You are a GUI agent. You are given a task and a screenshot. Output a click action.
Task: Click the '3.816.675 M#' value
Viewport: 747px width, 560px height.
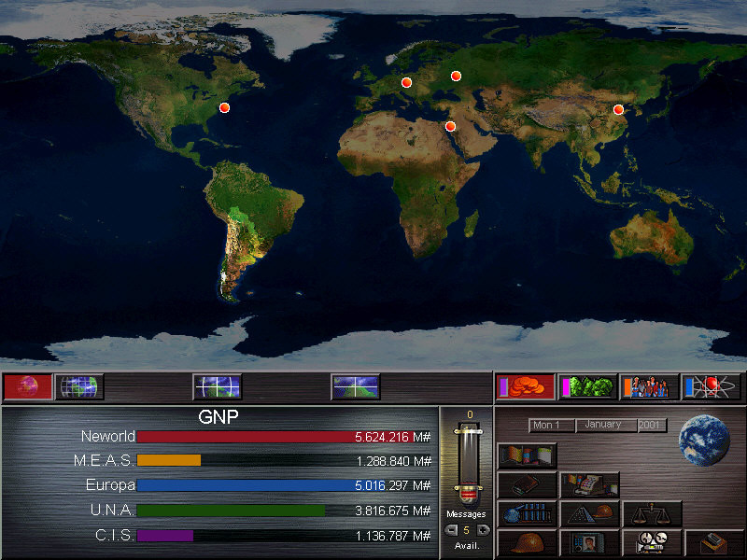click(392, 511)
